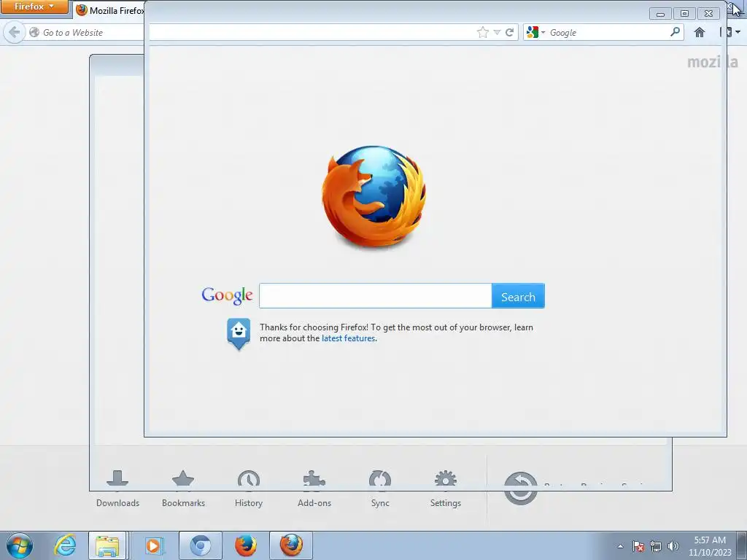Open Settings from the start page
Image resolution: width=747 pixels, height=560 pixels.
(446, 489)
